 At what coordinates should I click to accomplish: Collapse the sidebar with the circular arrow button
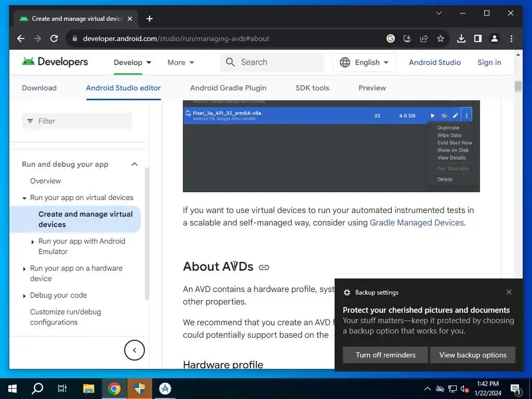click(x=135, y=350)
